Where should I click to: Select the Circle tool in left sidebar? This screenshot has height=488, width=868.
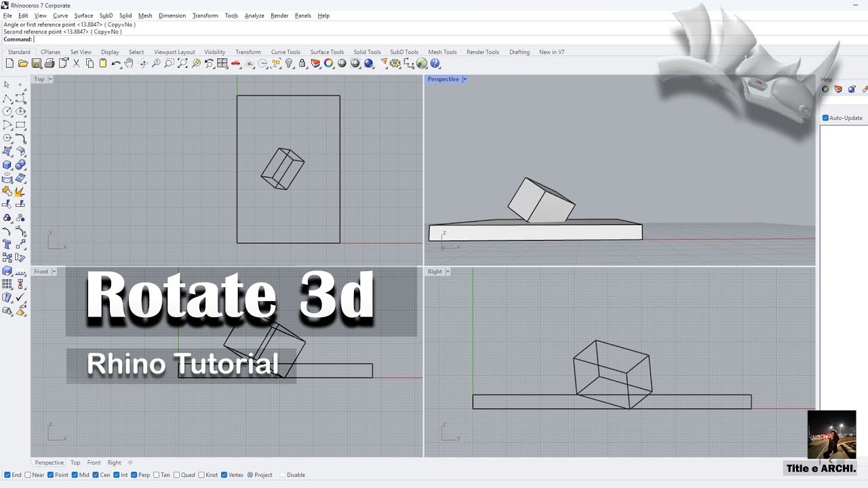pos(7,111)
